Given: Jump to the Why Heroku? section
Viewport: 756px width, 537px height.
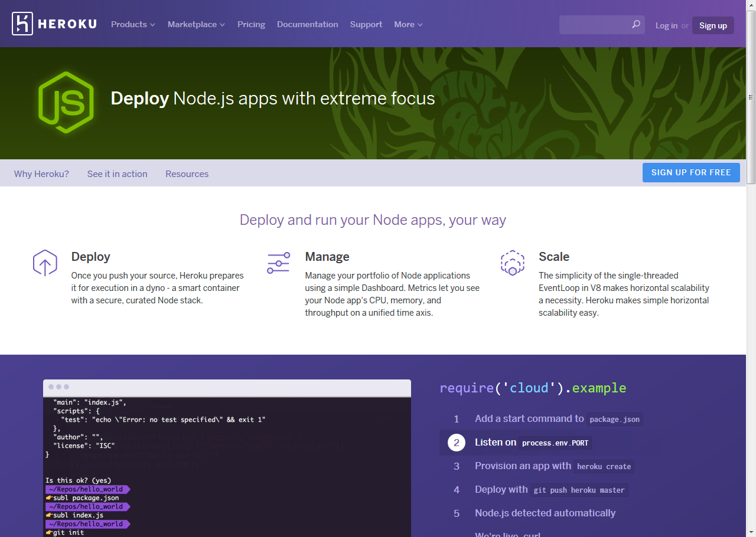Looking at the screenshot, I should 41,173.
